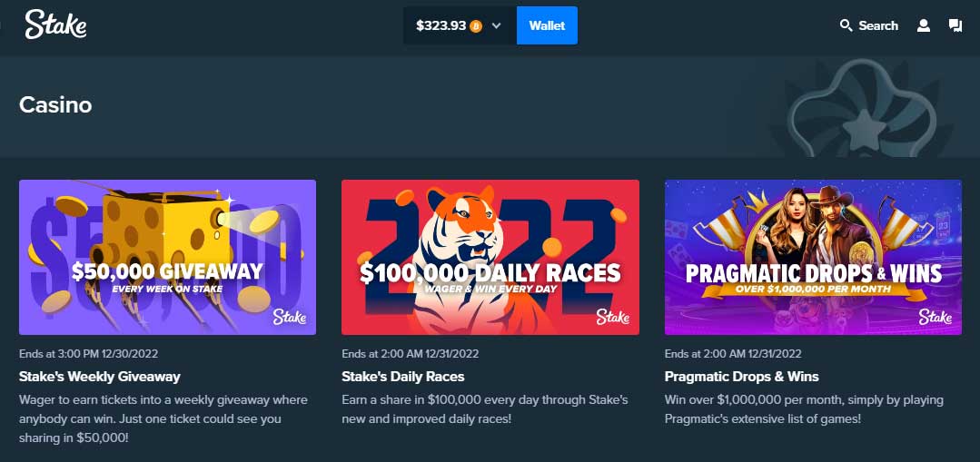Click Stake logo on Daily Races banner
This screenshot has height=462, width=980.
(x=612, y=317)
